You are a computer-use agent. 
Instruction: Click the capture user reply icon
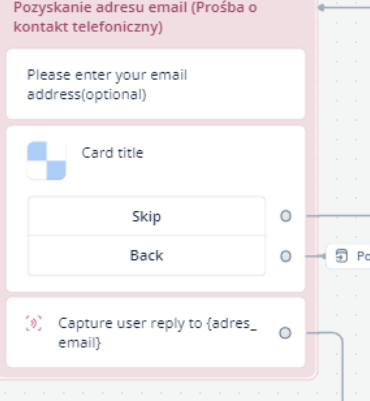click(x=34, y=323)
